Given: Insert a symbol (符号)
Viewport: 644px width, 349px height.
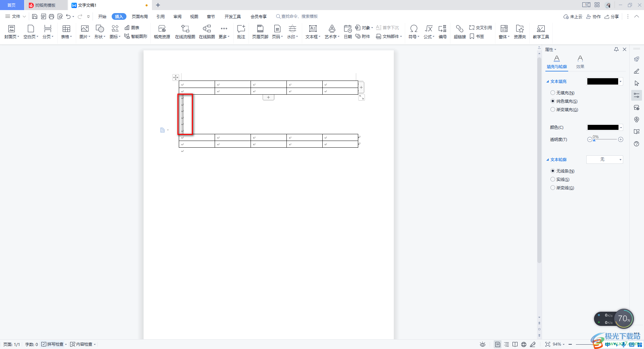Looking at the screenshot, I should click(414, 32).
